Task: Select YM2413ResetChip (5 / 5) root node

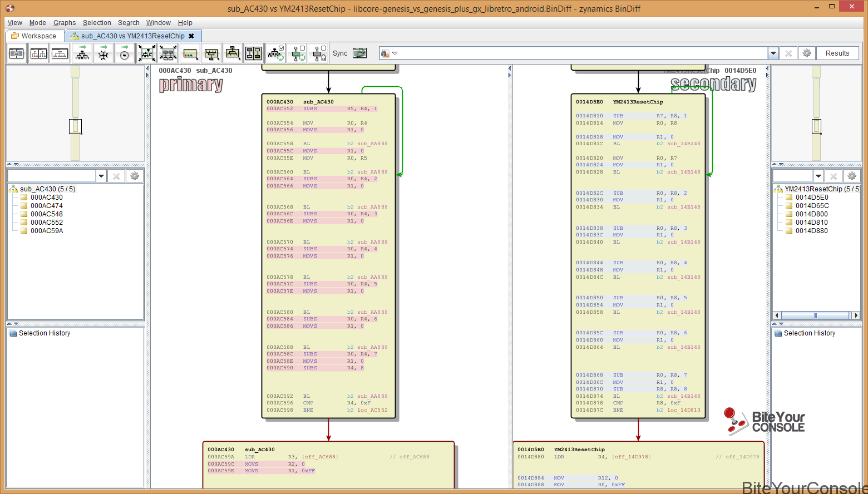Action: [822, 189]
